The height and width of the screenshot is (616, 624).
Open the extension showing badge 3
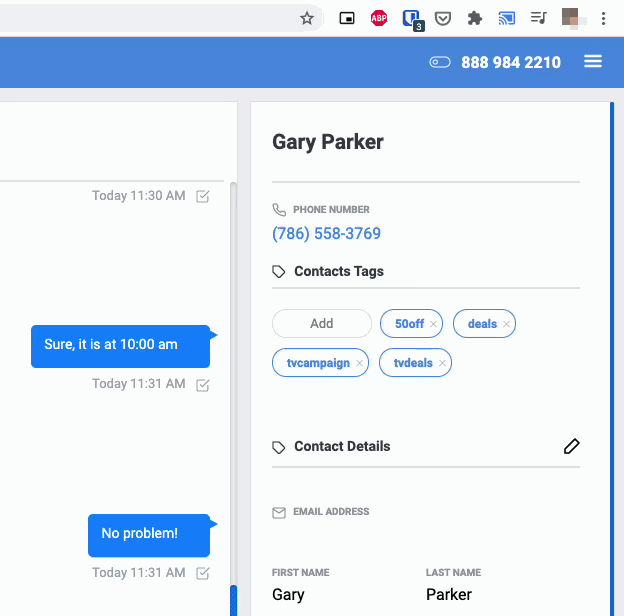click(x=413, y=20)
